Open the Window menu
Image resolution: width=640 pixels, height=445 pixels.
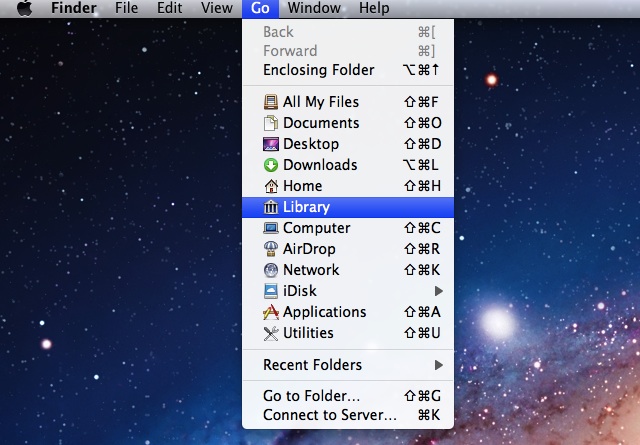pos(314,8)
